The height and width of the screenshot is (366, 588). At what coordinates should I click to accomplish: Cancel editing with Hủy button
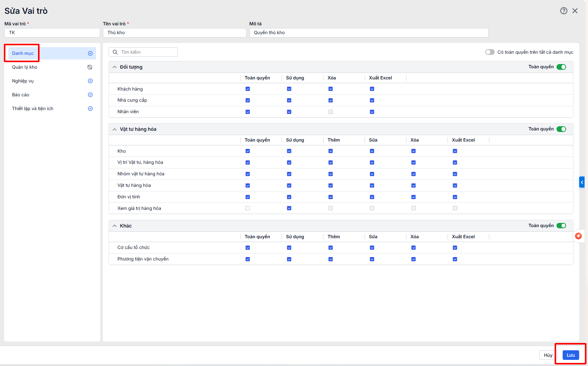[548, 355]
